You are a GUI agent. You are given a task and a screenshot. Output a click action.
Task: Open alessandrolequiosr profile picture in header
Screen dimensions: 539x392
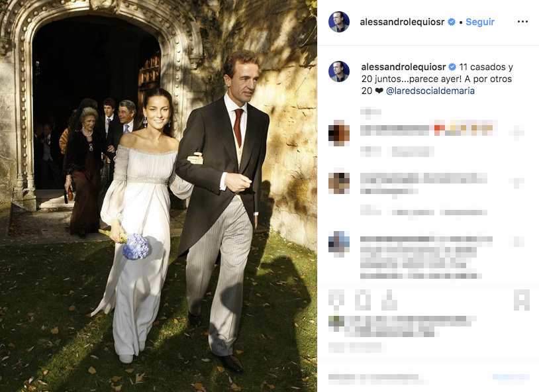point(339,22)
